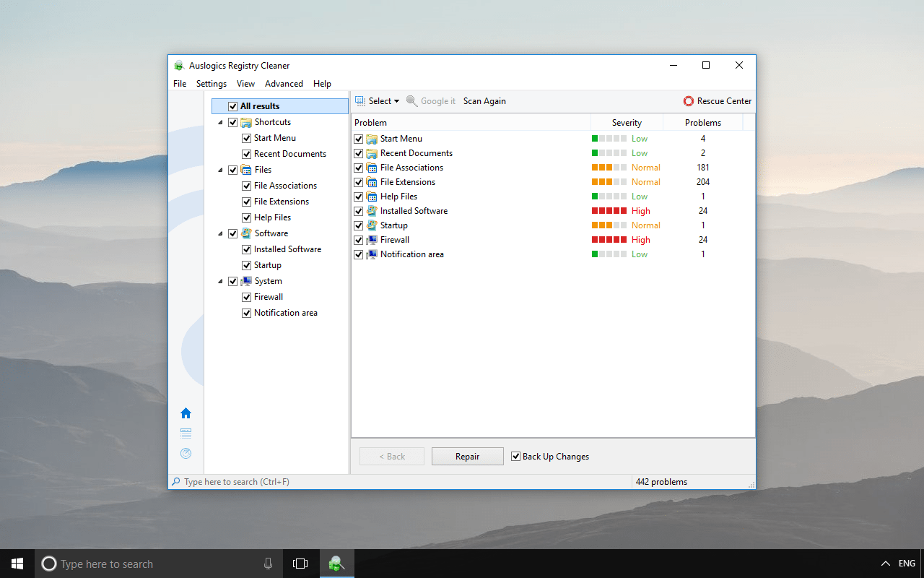Sort by Problems column header
This screenshot has width=924, height=578.
pyautogui.click(x=703, y=123)
